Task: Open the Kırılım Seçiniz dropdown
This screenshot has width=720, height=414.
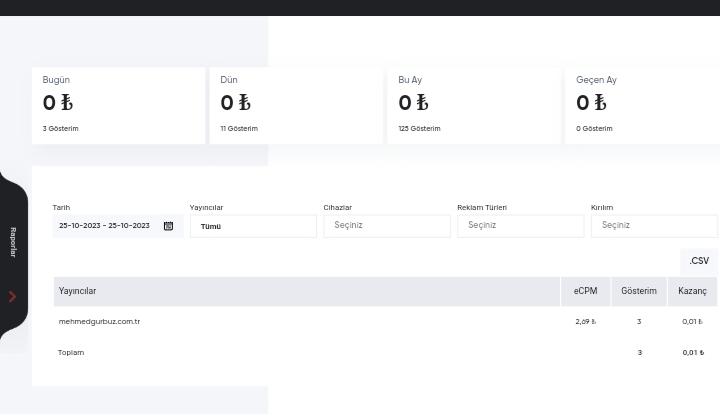Action: tap(654, 226)
